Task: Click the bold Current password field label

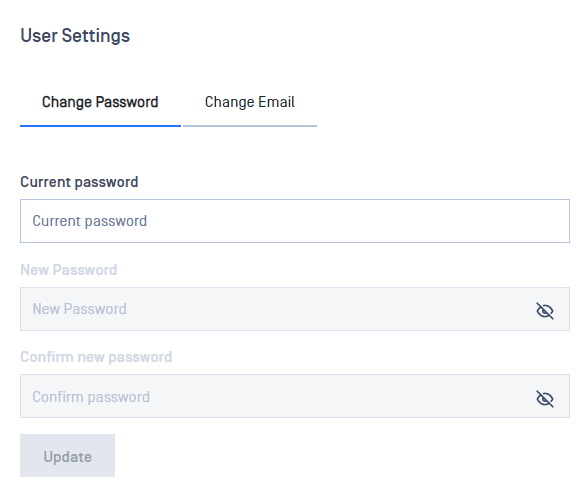Action: [x=79, y=182]
